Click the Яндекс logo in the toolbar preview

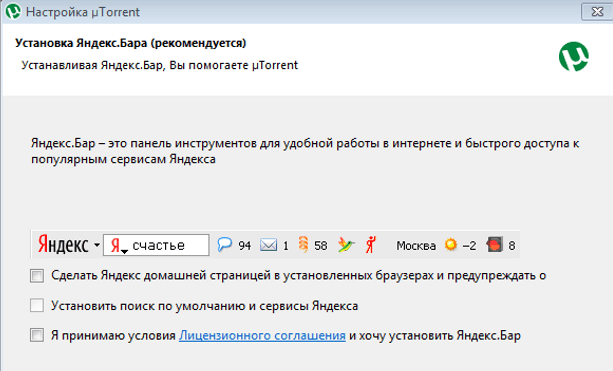coord(63,245)
